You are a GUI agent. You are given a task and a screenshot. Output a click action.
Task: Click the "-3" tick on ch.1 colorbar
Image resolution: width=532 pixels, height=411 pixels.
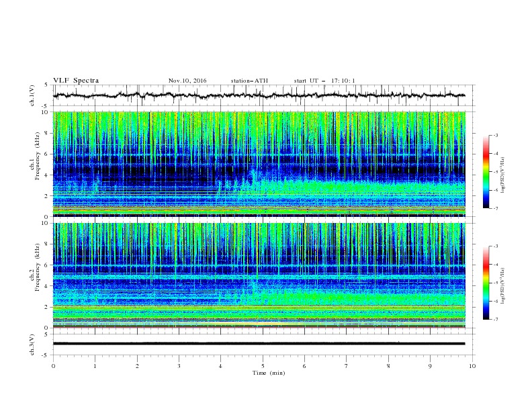495,135
